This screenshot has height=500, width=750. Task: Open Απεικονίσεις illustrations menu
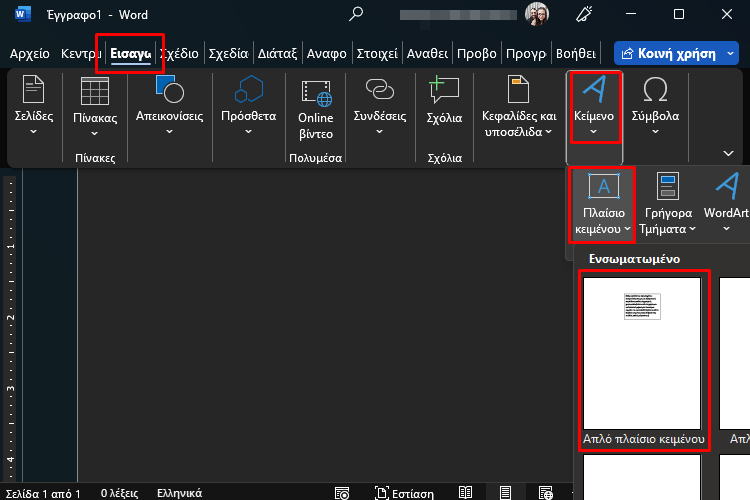[169, 105]
